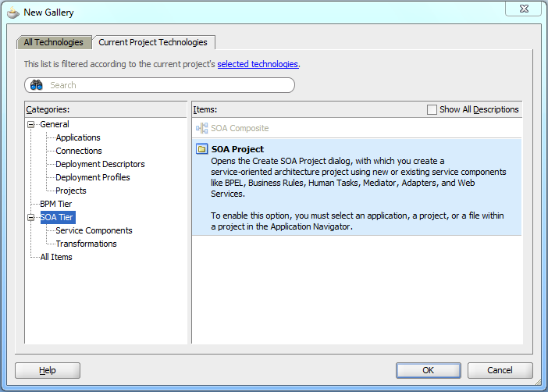Viewport: 548px width, 392px height.
Task: Select Applications in the Categories tree
Action: [78, 137]
